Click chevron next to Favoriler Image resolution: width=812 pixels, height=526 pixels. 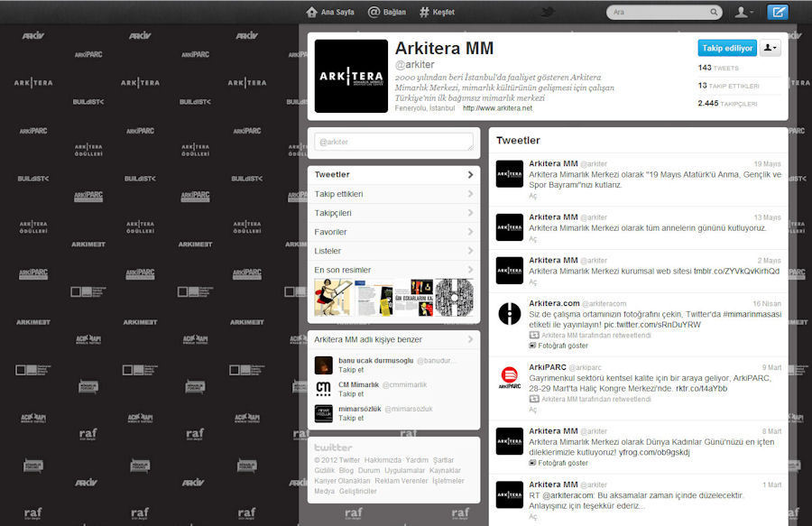pos(470,232)
